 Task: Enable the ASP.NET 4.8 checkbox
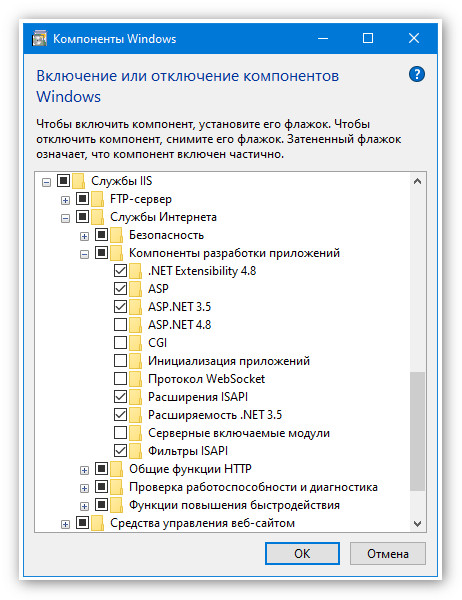click(x=121, y=324)
